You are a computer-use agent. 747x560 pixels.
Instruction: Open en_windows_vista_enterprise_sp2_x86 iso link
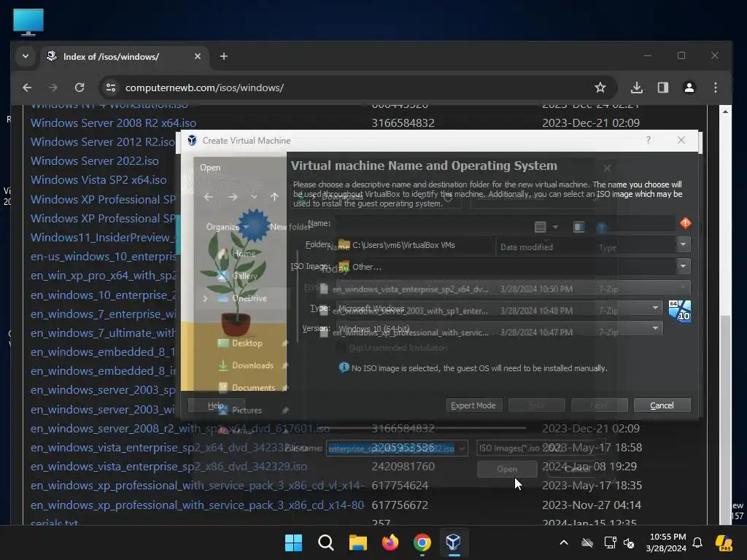click(x=169, y=466)
